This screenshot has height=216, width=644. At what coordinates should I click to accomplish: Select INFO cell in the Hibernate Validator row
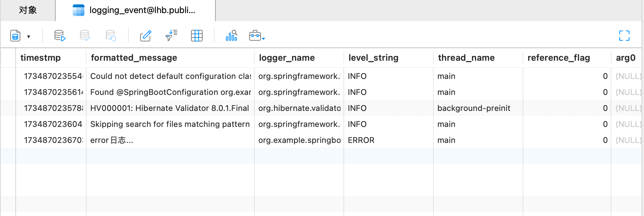click(x=389, y=108)
